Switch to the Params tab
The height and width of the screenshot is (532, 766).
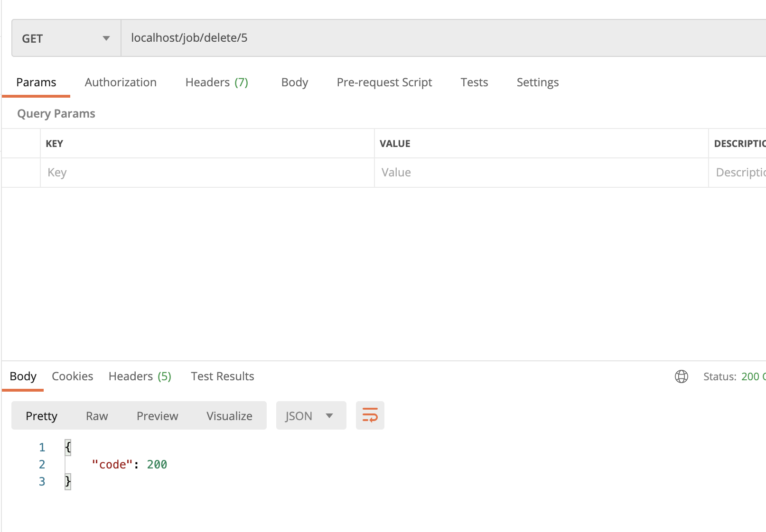pyautogui.click(x=36, y=83)
